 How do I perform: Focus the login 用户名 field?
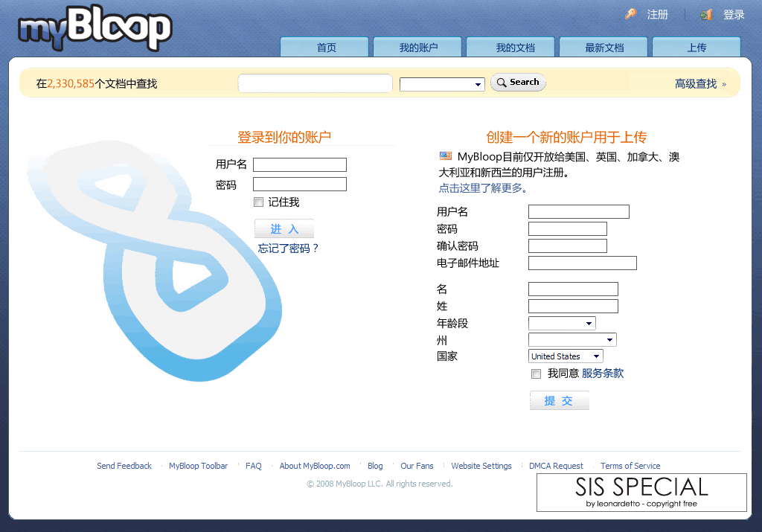click(300, 164)
